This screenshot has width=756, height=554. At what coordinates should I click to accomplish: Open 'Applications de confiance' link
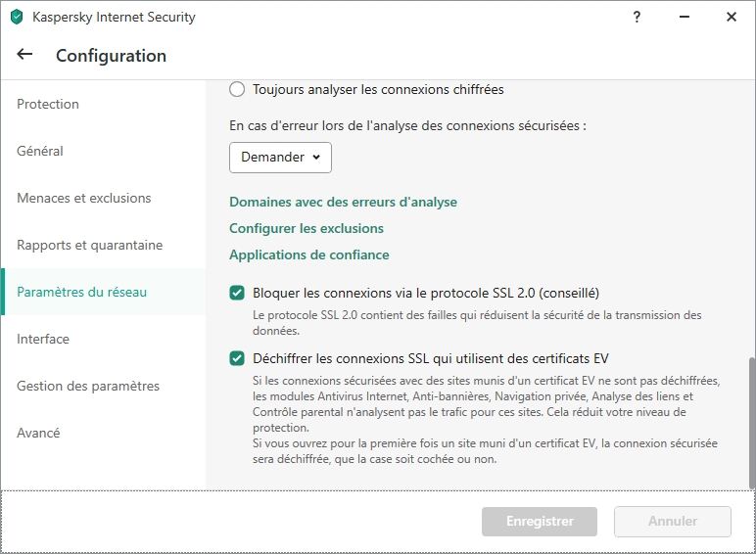pyautogui.click(x=309, y=254)
